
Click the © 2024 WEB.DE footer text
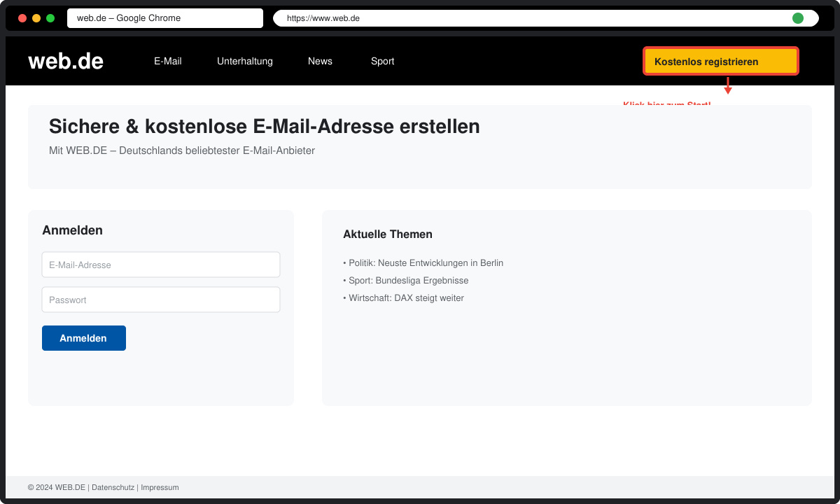(x=57, y=487)
